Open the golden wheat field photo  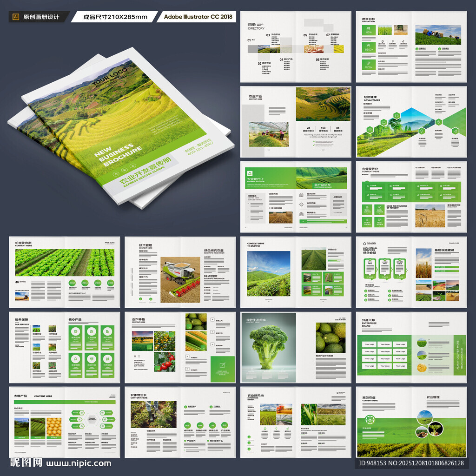[x=430, y=216]
